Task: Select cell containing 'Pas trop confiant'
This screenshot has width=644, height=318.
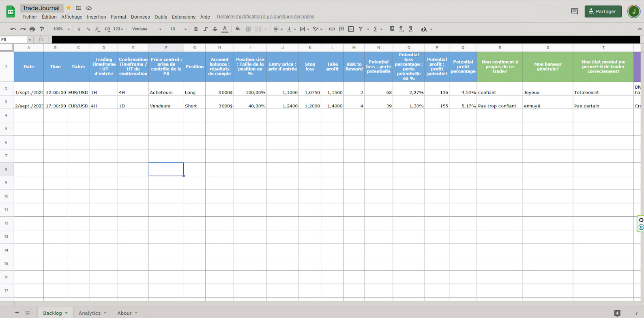Action: (x=500, y=102)
